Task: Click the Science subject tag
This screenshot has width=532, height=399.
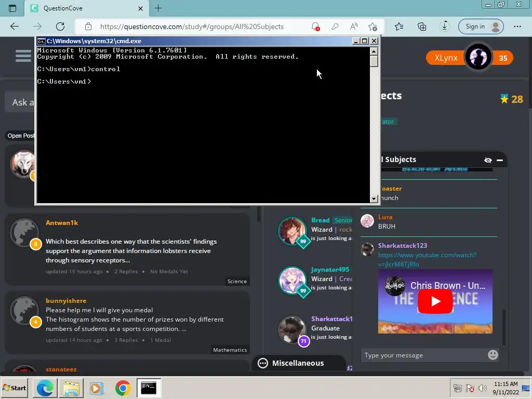Action: tap(237, 281)
